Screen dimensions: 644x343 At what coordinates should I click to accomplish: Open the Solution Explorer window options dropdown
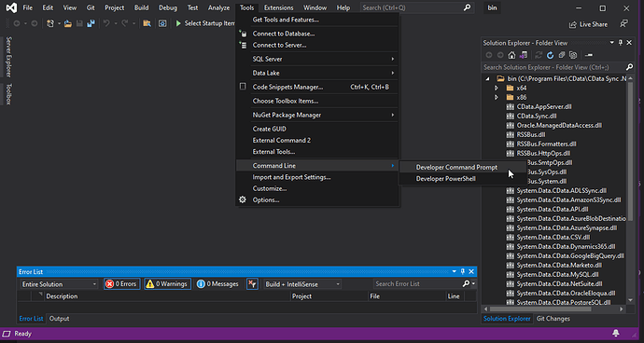pyautogui.click(x=612, y=43)
